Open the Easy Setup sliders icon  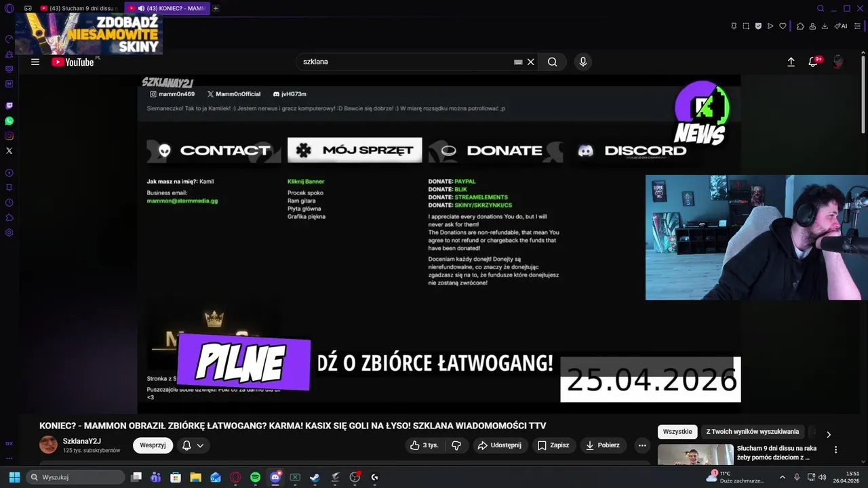click(x=857, y=26)
